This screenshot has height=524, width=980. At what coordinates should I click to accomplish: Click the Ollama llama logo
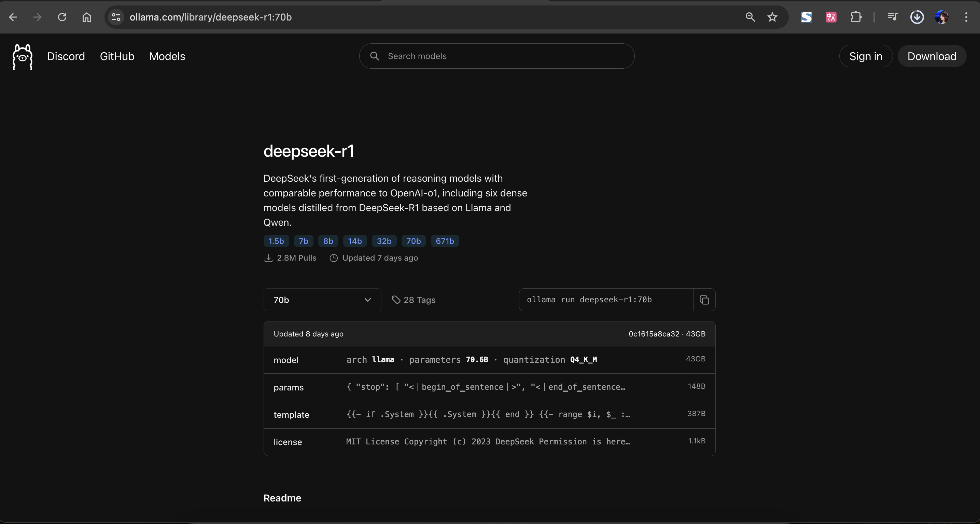point(23,57)
